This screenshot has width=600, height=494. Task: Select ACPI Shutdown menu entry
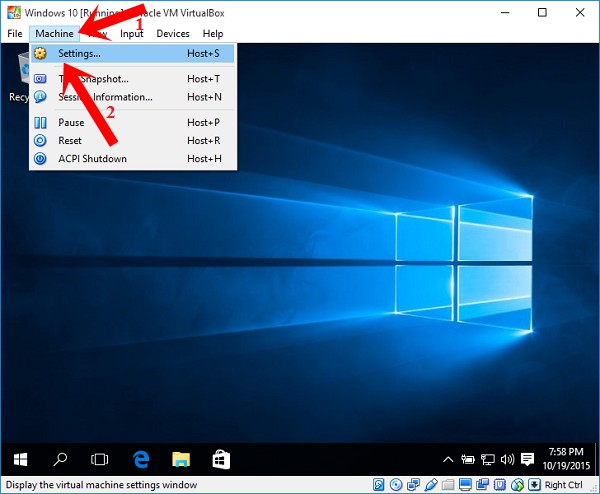click(x=132, y=158)
